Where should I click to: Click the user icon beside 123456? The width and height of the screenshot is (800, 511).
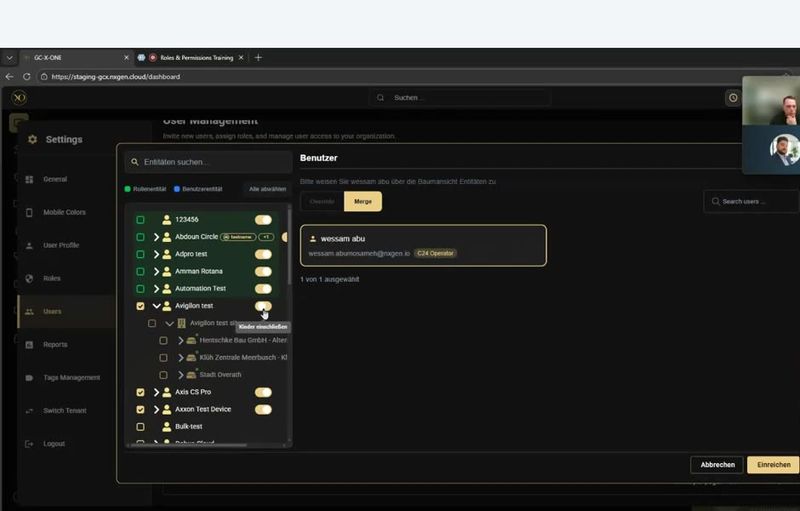(x=166, y=220)
